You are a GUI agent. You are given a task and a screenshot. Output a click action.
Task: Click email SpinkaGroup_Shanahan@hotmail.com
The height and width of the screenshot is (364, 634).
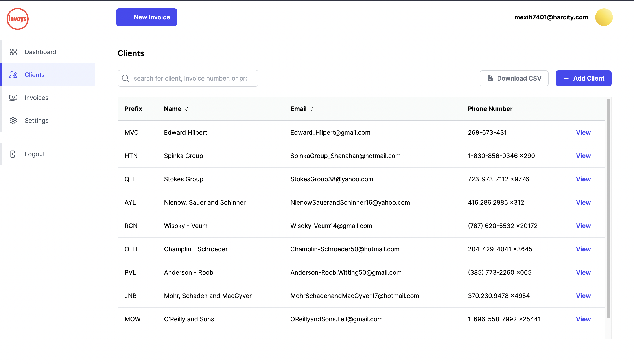tap(345, 156)
